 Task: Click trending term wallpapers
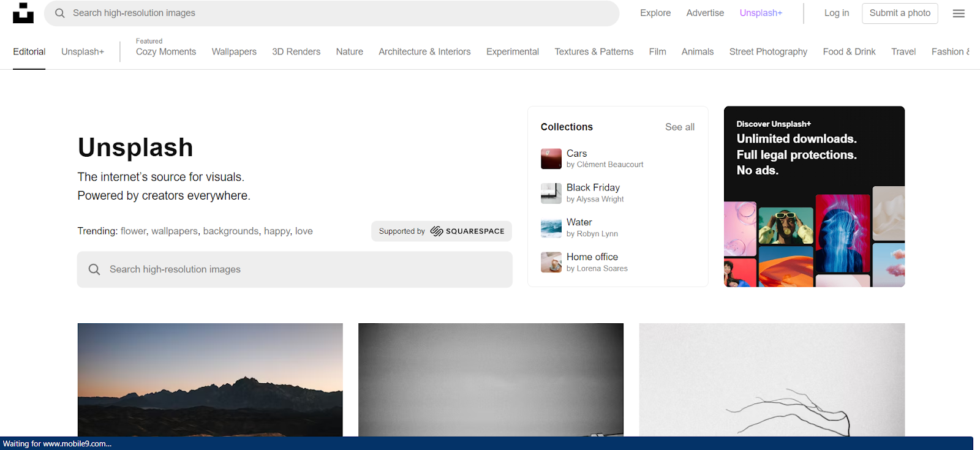pos(175,231)
